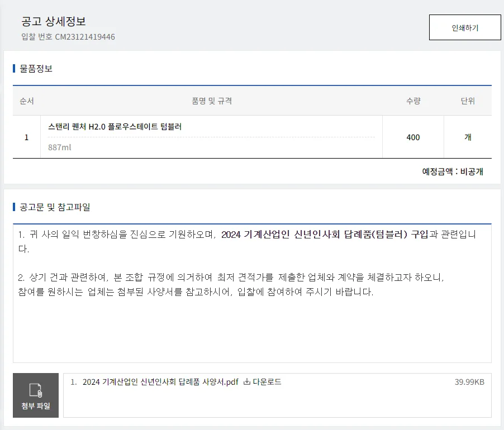Click the 수량 table column header
The height and width of the screenshot is (430, 504).
point(412,99)
